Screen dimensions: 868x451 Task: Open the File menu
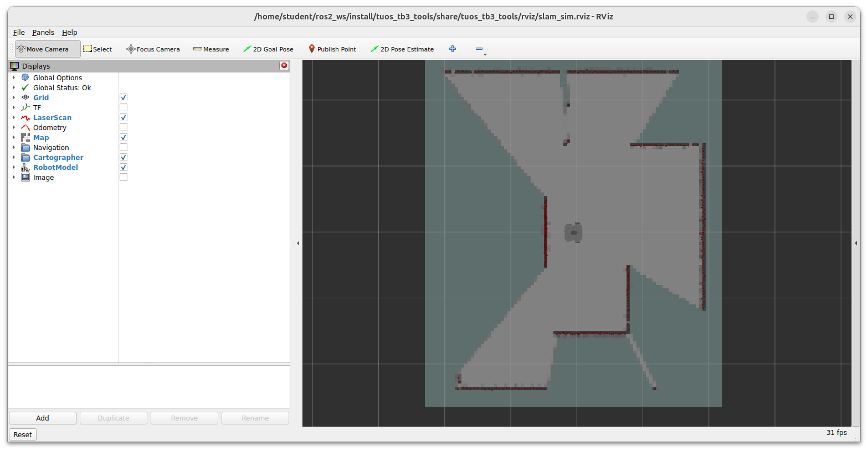coord(19,33)
